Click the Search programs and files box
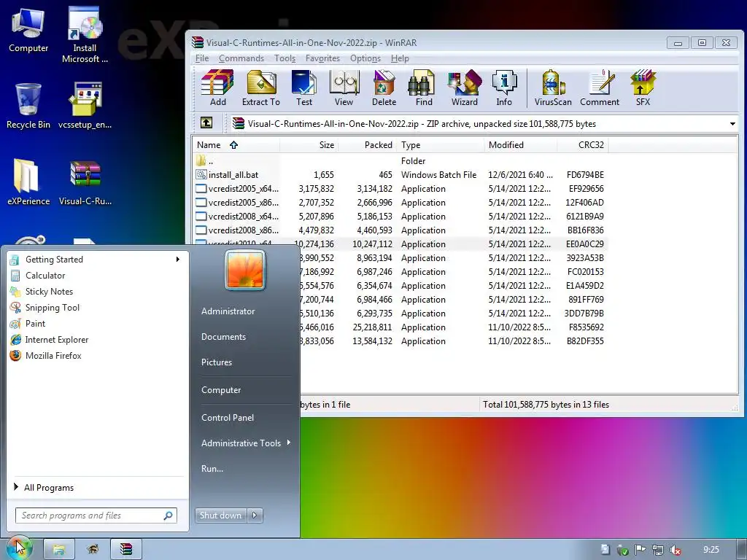The image size is (747, 560). (96, 516)
